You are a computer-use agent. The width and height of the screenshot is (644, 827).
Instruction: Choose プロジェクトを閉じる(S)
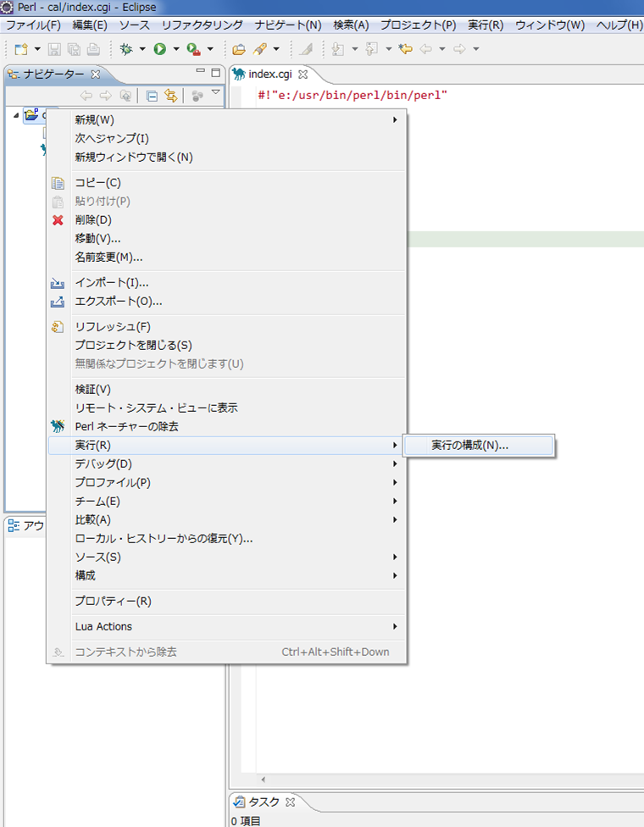click(227, 346)
